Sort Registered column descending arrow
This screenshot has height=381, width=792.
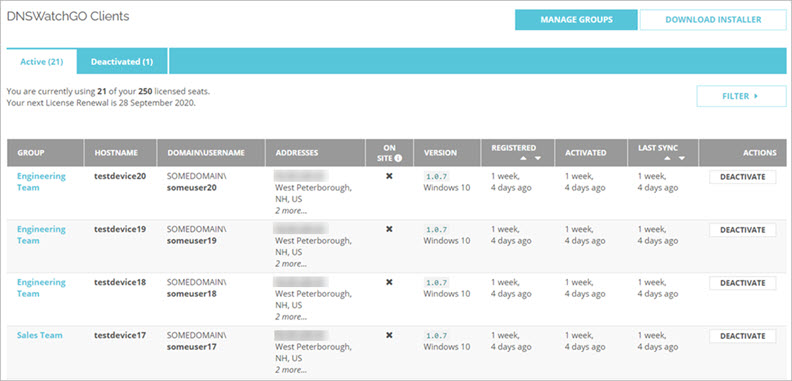point(537,158)
